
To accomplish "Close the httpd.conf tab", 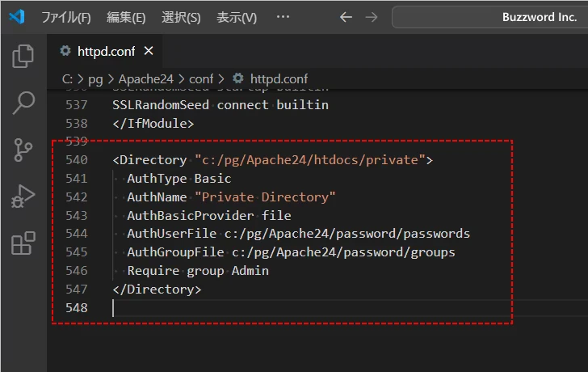I will [x=148, y=51].
